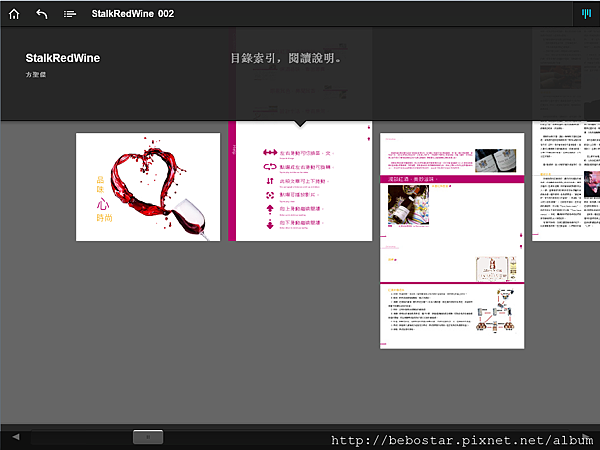Open the third page with wine bottle photos
Screen dimensions: 600x450
(x=452, y=241)
